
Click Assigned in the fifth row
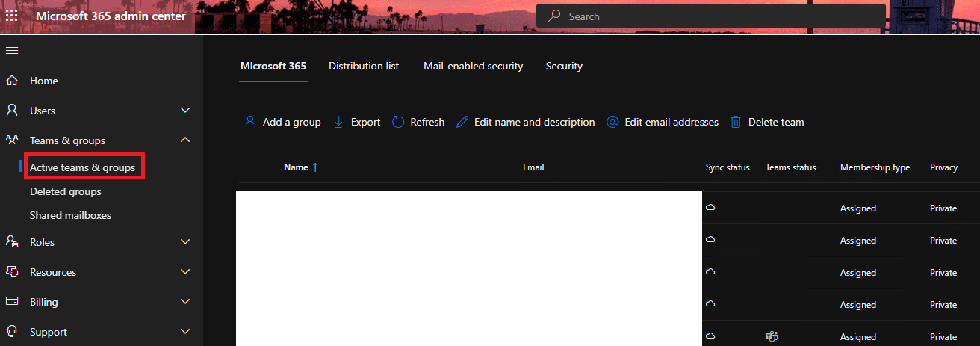(858, 337)
